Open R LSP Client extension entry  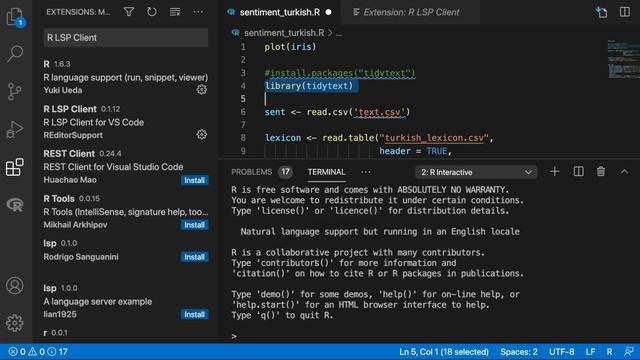(x=126, y=122)
